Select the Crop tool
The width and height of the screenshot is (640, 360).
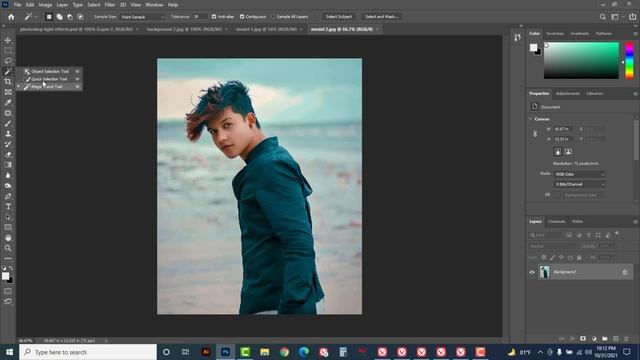coord(8,82)
